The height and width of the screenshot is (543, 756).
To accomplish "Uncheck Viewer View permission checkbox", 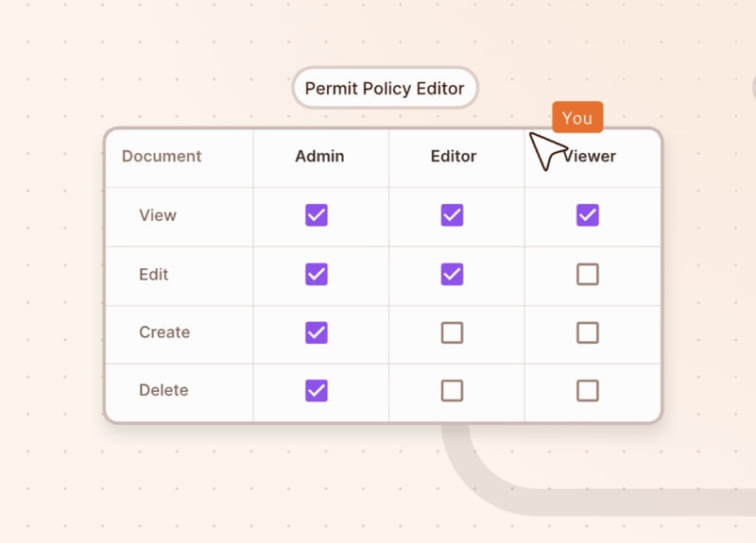I will (588, 215).
